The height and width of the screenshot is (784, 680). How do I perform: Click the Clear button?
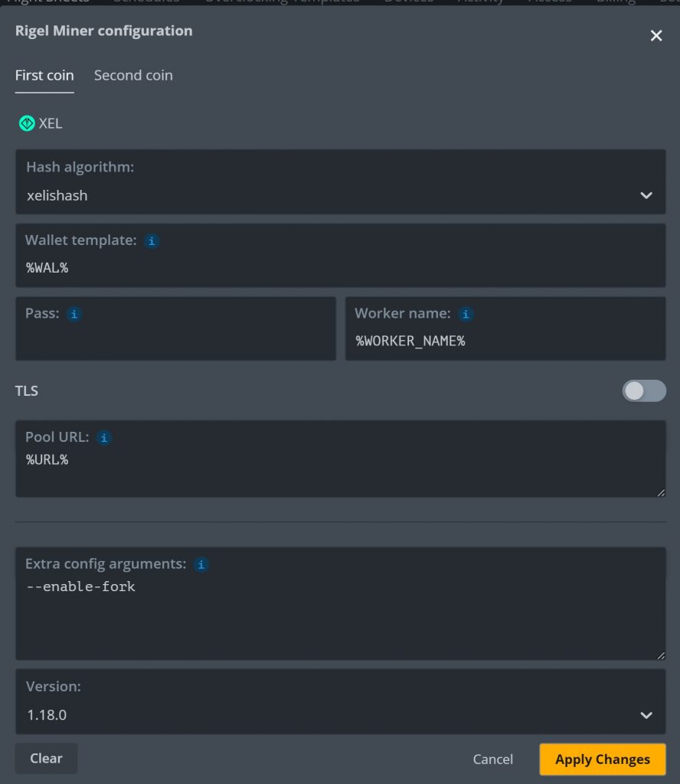(x=46, y=758)
